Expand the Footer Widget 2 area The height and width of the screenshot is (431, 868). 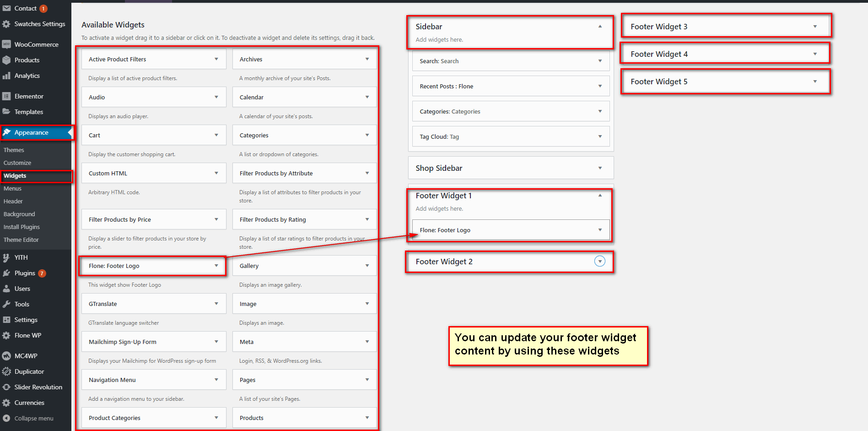(x=599, y=261)
